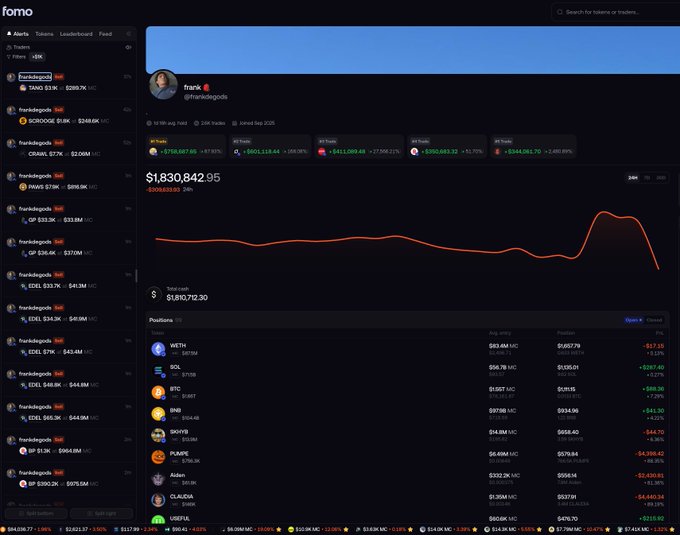Image resolution: width=680 pixels, height=535 pixels.
Task: Select the 24H chart range
Action: pos(633,178)
